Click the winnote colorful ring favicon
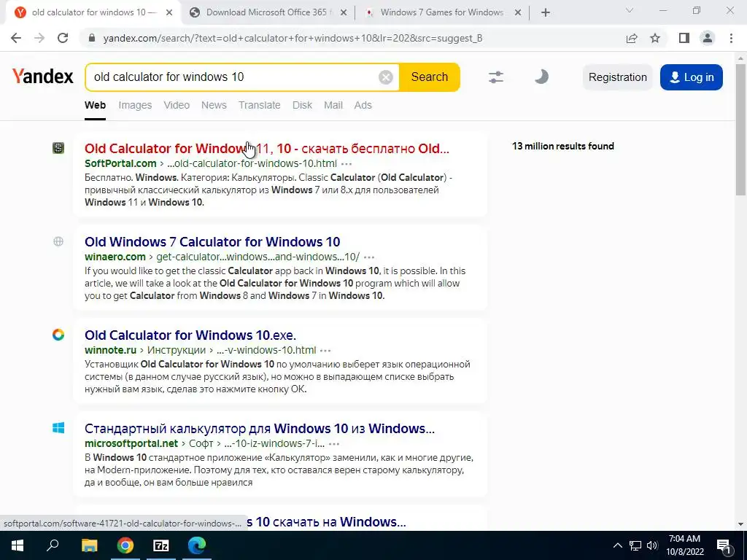The height and width of the screenshot is (560, 747). [x=58, y=335]
